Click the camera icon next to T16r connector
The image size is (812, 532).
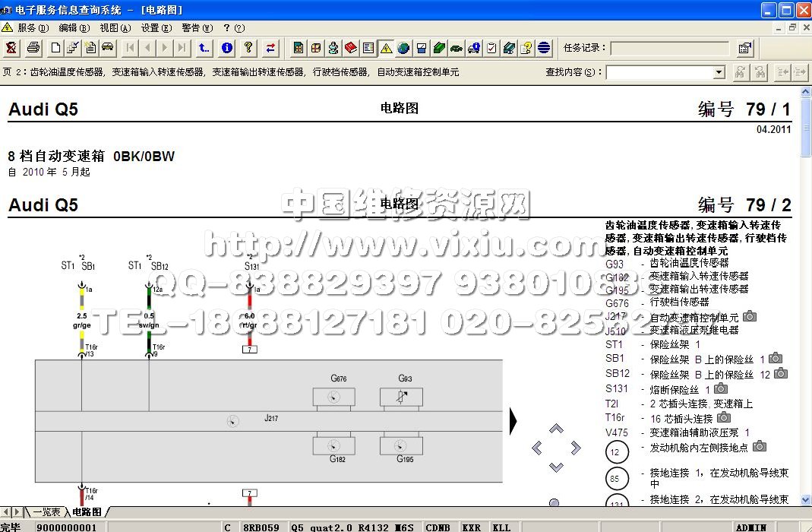pyautogui.click(x=724, y=417)
